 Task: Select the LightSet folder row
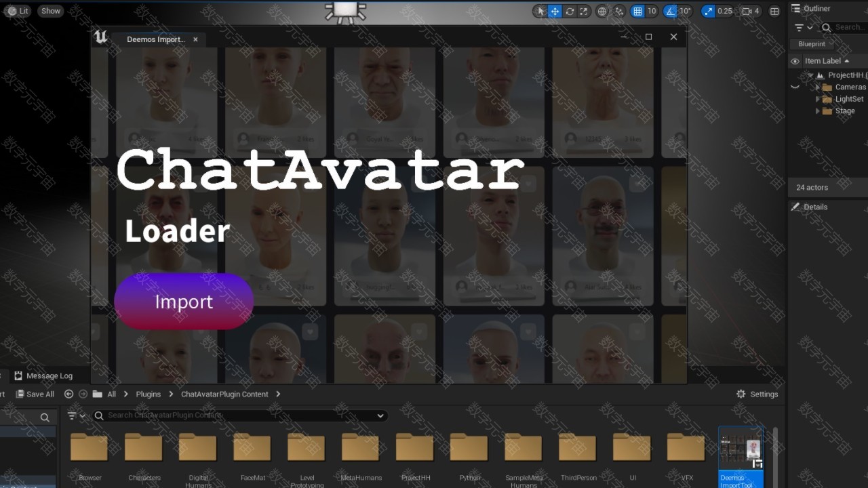coord(829,99)
